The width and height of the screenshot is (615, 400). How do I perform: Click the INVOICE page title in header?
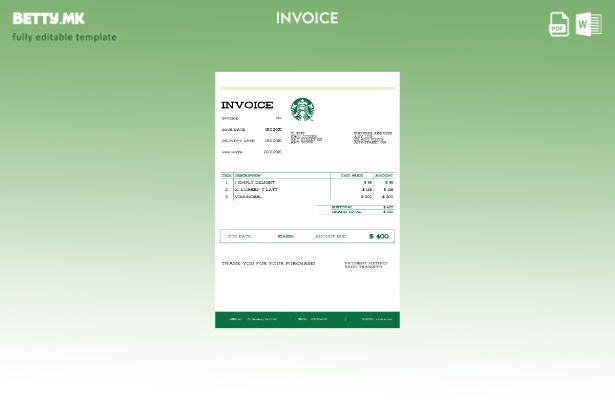point(307,18)
